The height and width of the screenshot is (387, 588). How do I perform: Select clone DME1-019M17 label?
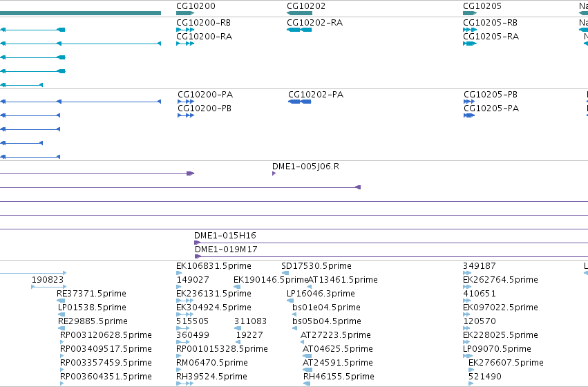point(226,249)
